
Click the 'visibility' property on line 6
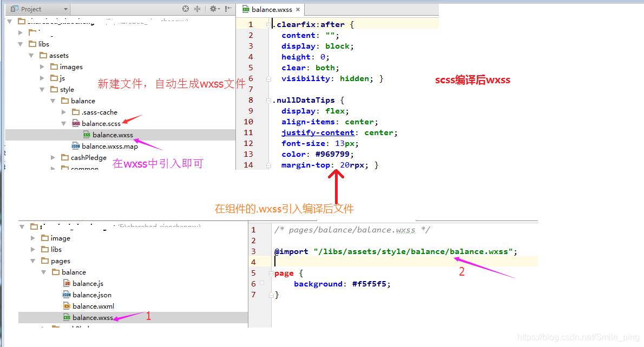[306, 78]
